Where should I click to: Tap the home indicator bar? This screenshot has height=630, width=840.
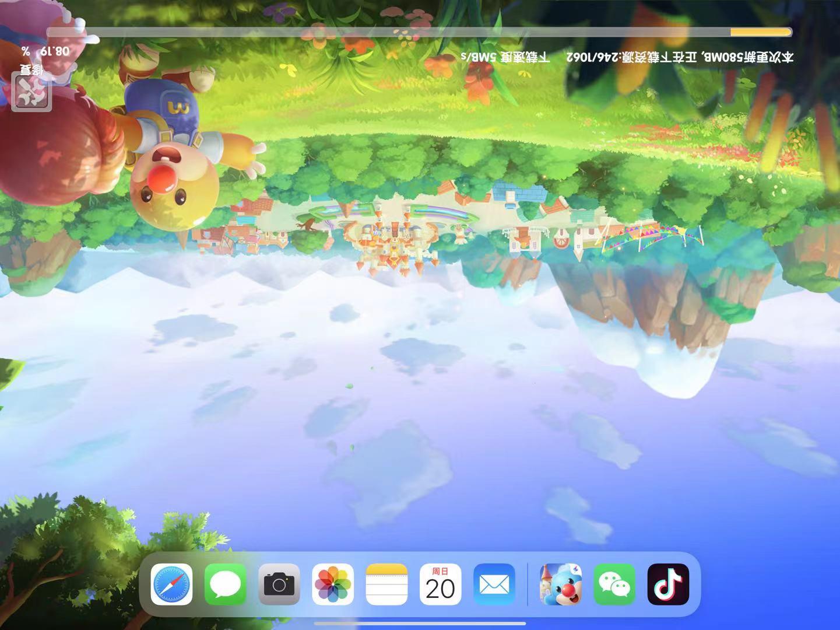click(x=420, y=624)
